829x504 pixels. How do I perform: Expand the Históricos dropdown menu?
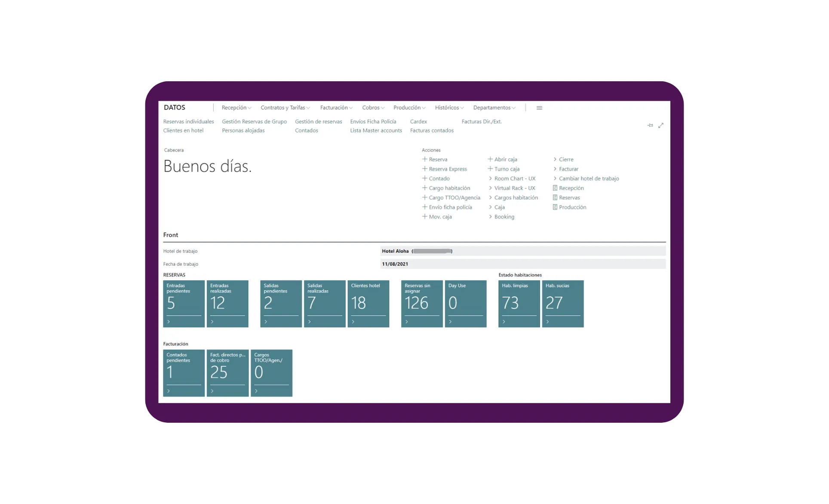pos(449,108)
